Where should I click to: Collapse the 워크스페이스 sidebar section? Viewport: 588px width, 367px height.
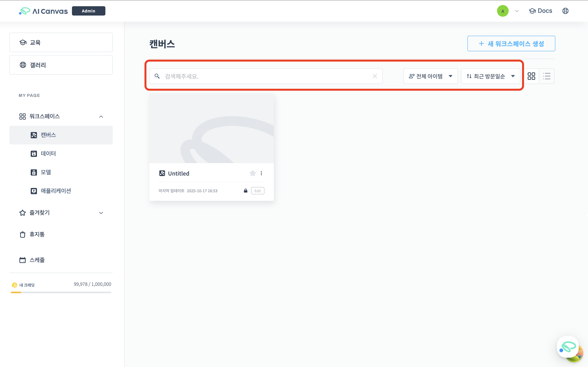[101, 116]
